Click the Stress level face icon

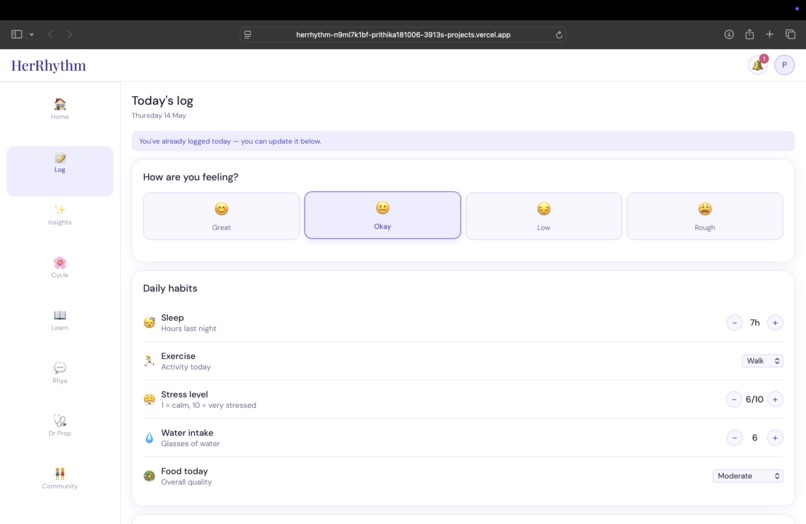coord(149,400)
